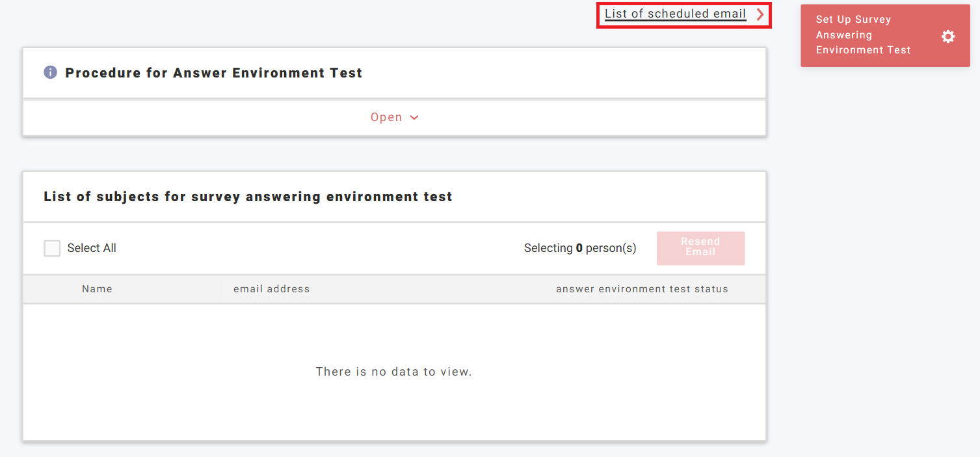Click the Procedure for Answer Environment Test title

pos(213,72)
